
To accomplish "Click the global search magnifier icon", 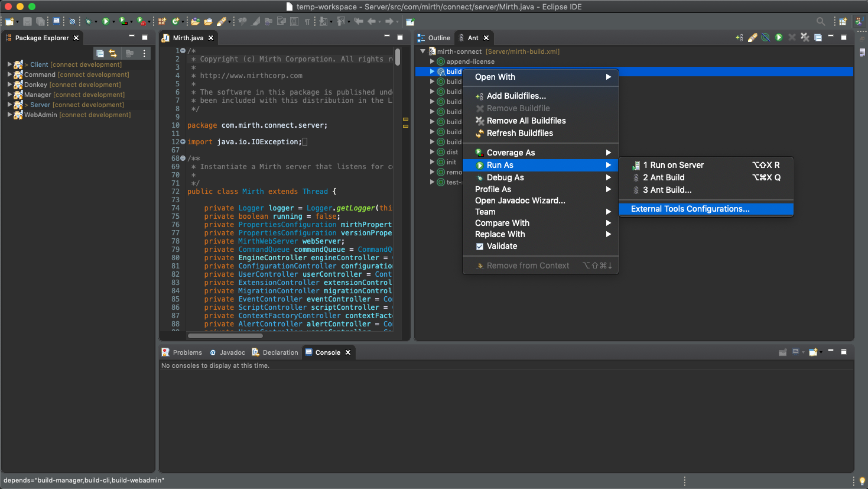I will (821, 21).
